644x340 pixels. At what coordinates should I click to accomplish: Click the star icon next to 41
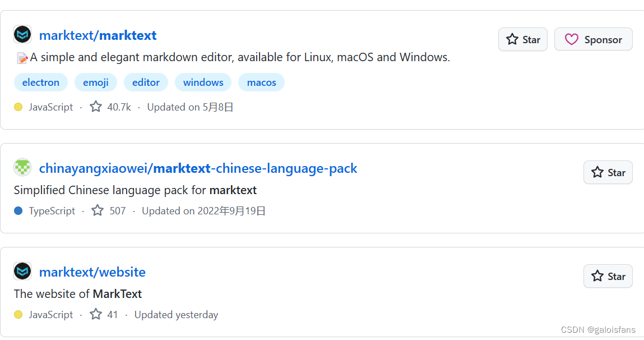[x=95, y=314]
